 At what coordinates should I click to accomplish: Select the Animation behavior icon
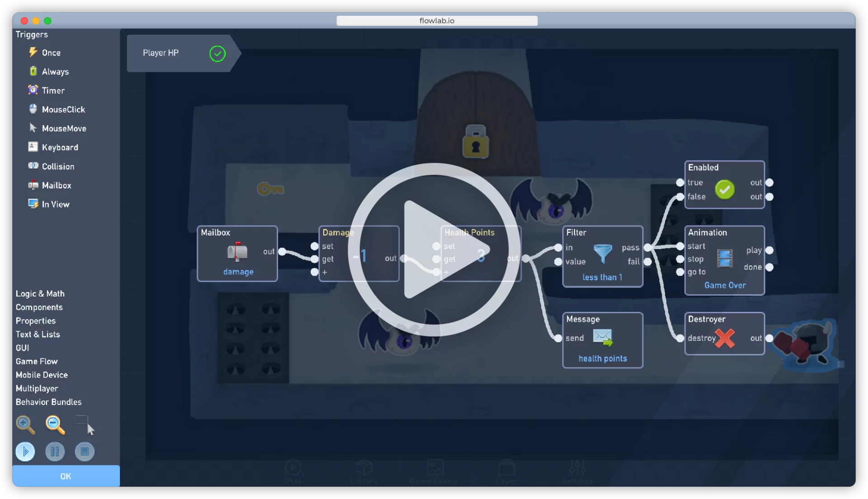pyautogui.click(x=725, y=258)
